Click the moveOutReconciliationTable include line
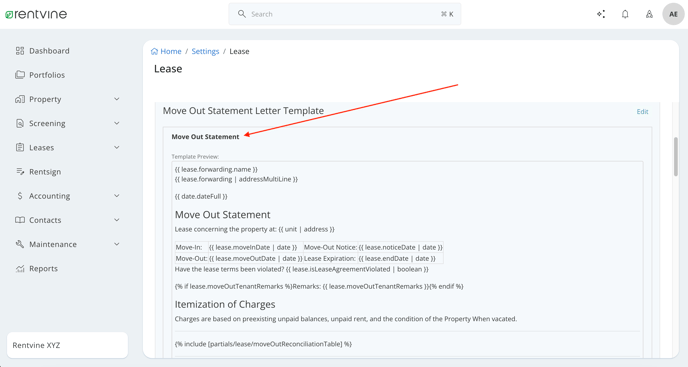The width and height of the screenshot is (688, 367). click(263, 344)
